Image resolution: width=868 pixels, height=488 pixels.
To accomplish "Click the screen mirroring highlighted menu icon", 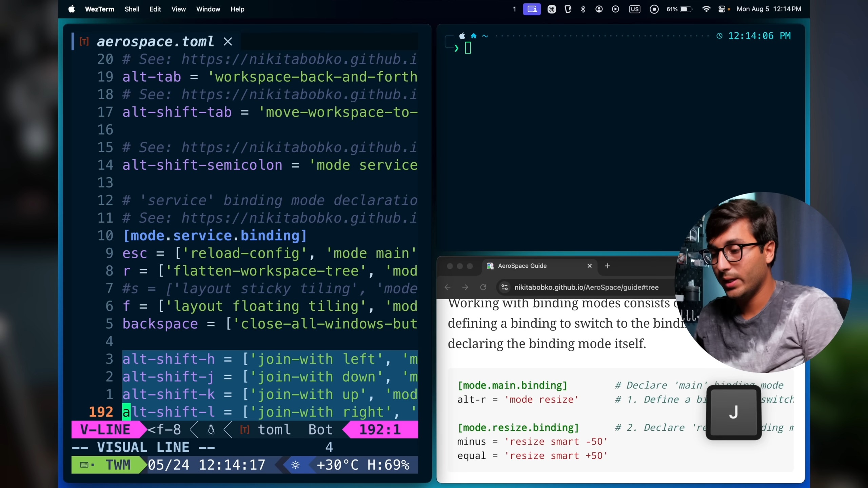I will [532, 9].
